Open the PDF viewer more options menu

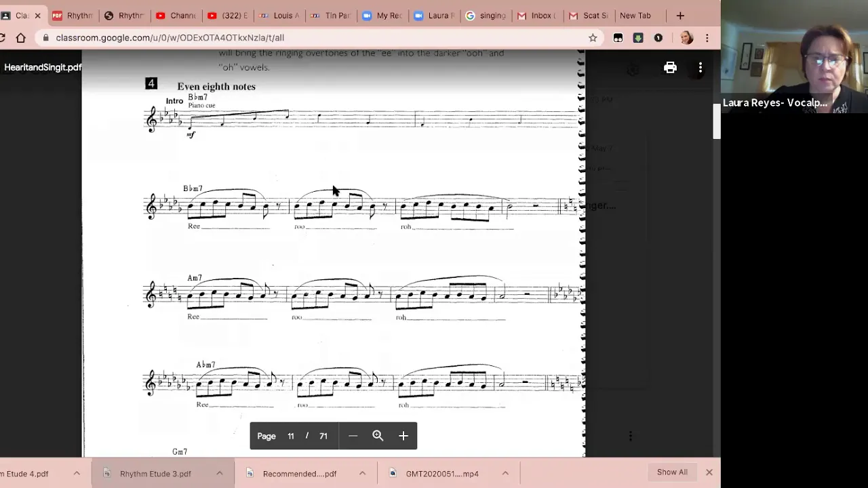point(701,67)
